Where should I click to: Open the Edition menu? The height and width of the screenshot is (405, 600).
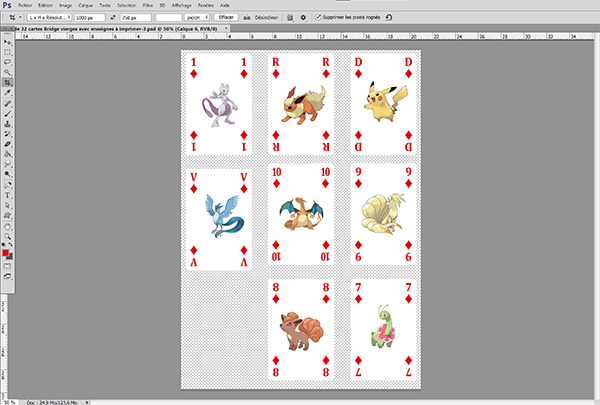(45, 5)
